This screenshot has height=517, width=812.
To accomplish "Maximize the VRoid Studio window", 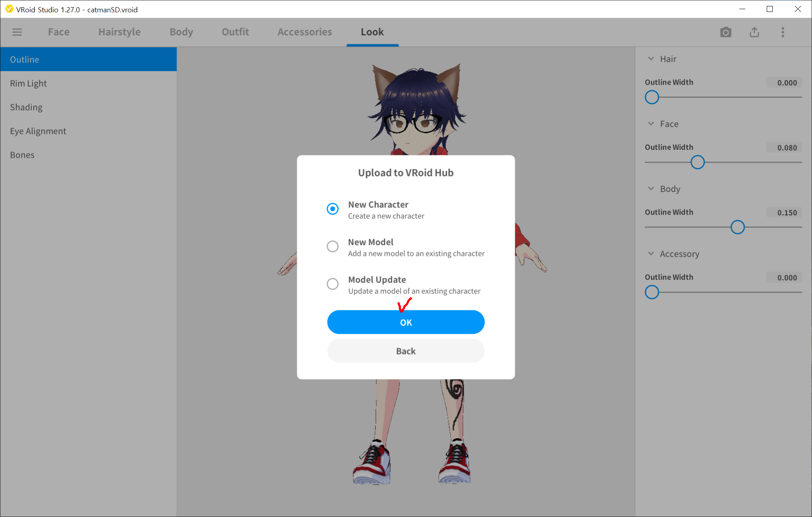I will [x=770, y=9].
